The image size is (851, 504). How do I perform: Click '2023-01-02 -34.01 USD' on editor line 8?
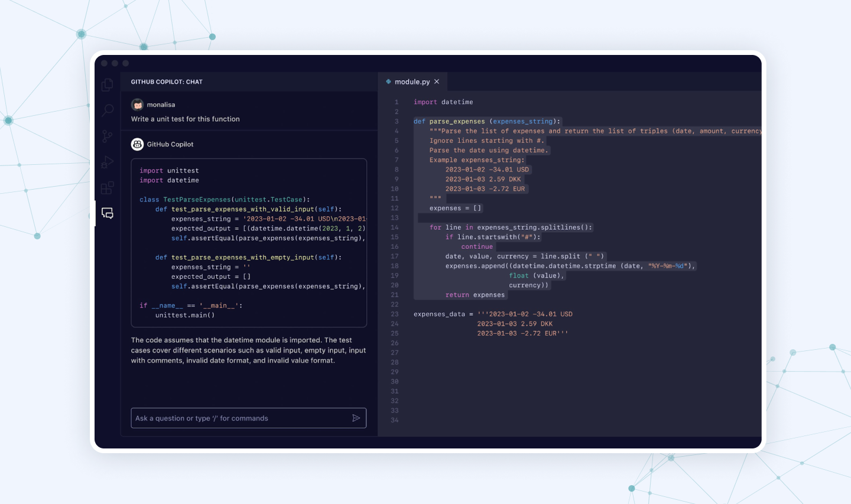pyautogui.click(x=487, y=170)
